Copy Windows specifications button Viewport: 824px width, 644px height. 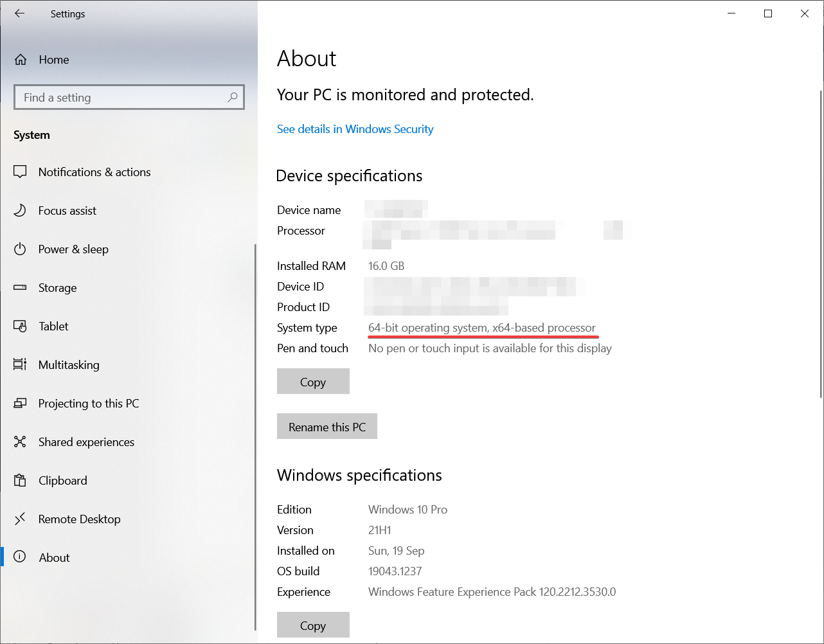click(313, 625)
